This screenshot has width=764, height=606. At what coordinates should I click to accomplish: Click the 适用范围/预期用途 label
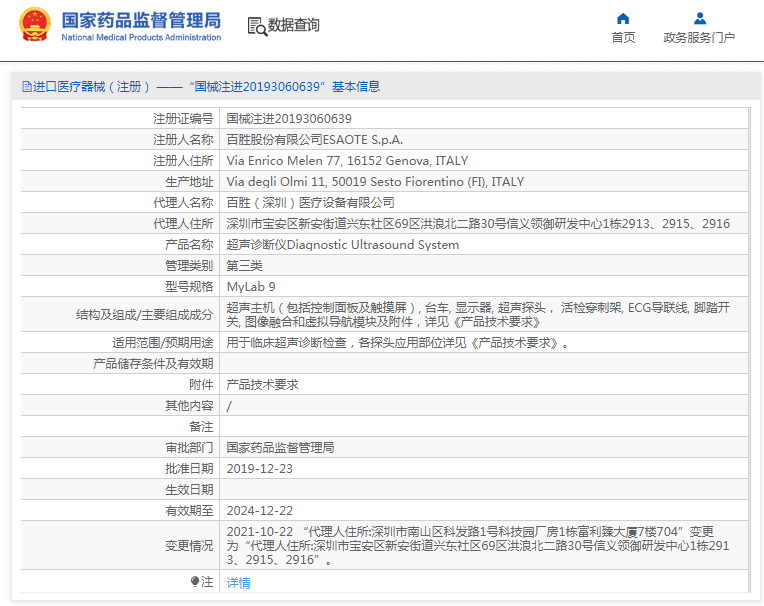tap(163, 343)
